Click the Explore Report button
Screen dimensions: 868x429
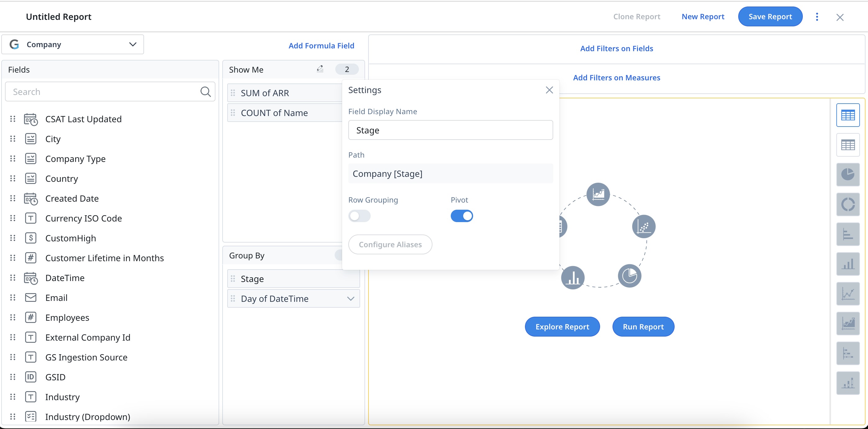point(562,327)
